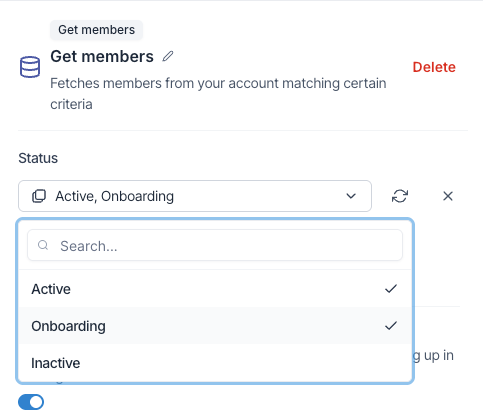Focus the Search... input field

pos(215,245)
